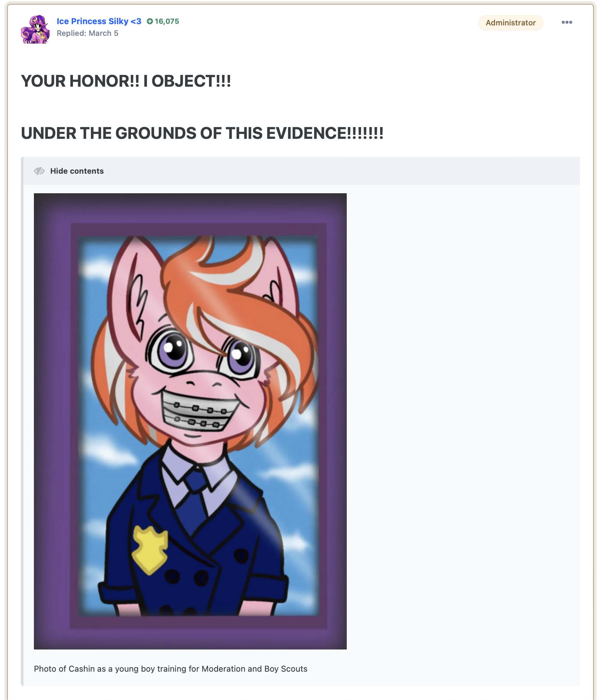Click the crossed-out eye spoiler icon
Viewport: 599px width, 700px height.
39,171
